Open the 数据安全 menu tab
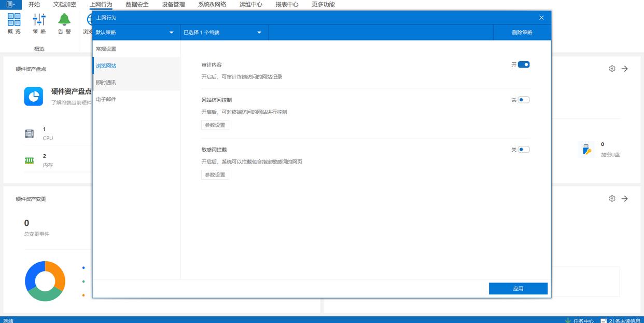This screenshot has width=644, height=323. coord(137,4)
